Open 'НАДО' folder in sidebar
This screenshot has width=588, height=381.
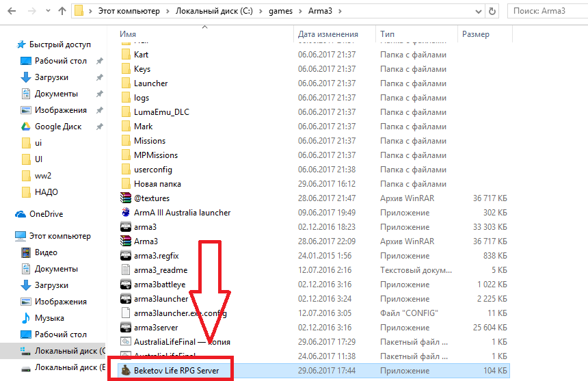click(46, 192)
